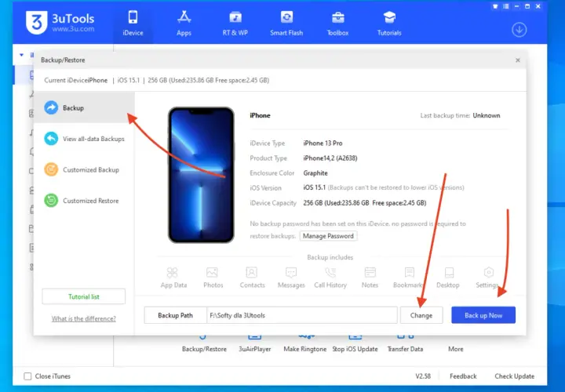Image resolution: width=565 pixels, height=392 pixels.
Task: Click the 'Unknown' last backup time
Action: click(487, 115)
